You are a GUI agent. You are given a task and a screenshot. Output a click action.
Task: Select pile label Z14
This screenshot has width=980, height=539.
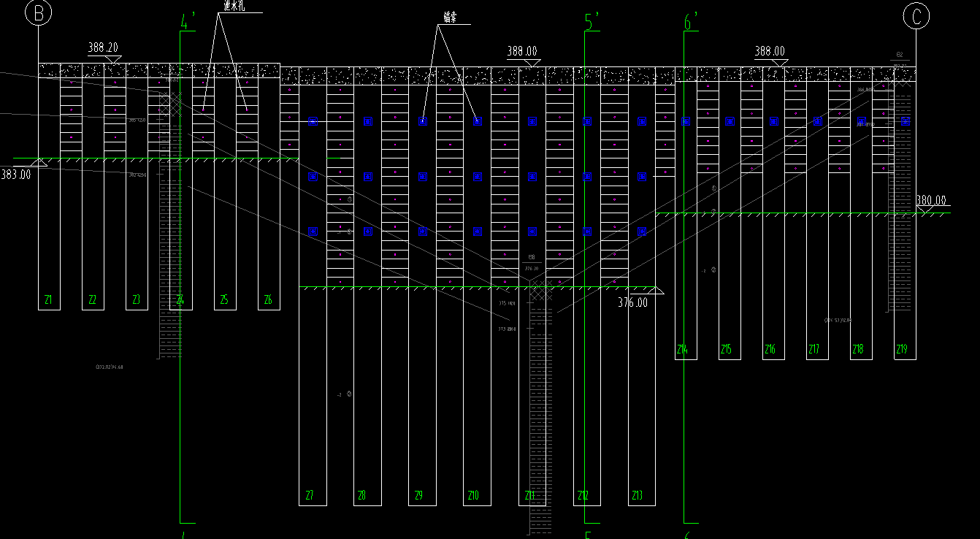(682, 350)
